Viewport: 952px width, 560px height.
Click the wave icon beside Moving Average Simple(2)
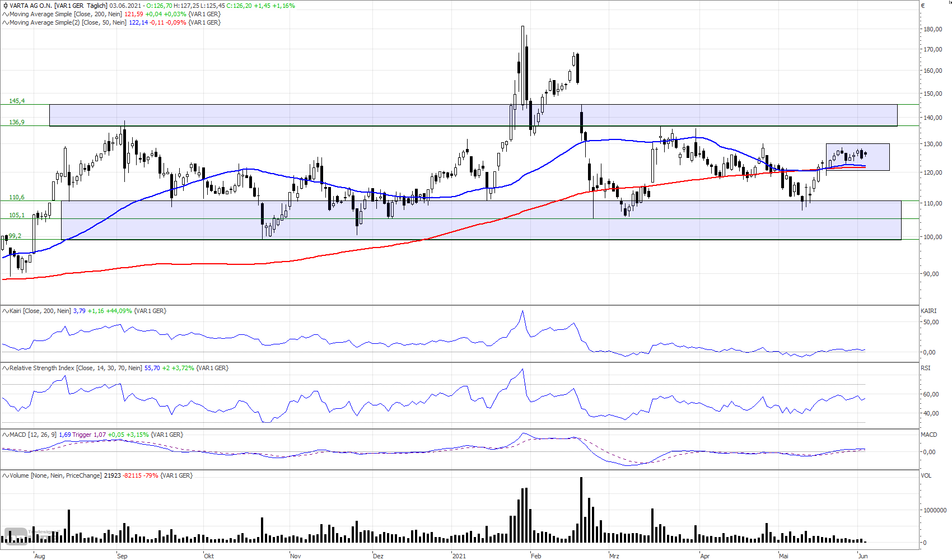coord(6,22)
